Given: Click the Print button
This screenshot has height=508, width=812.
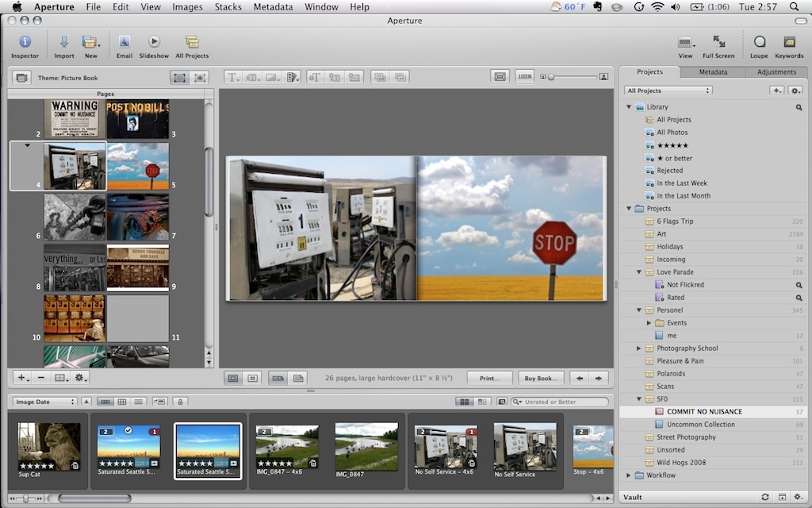Looking at the screenshot, I should pos(489,378).
